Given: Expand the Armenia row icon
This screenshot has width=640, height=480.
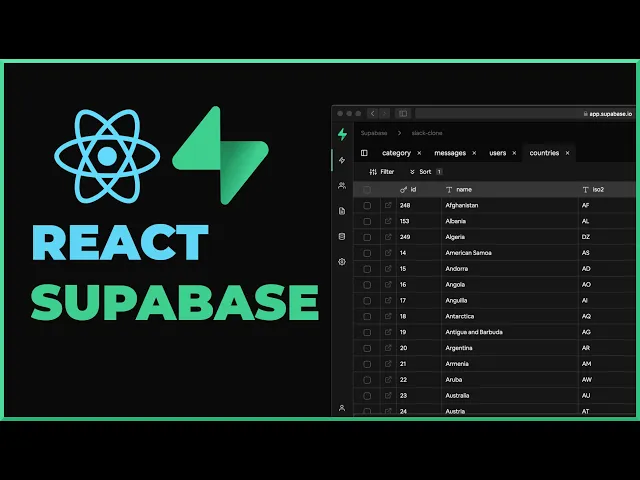Looking at the screenshot, I should click(388, 364).
